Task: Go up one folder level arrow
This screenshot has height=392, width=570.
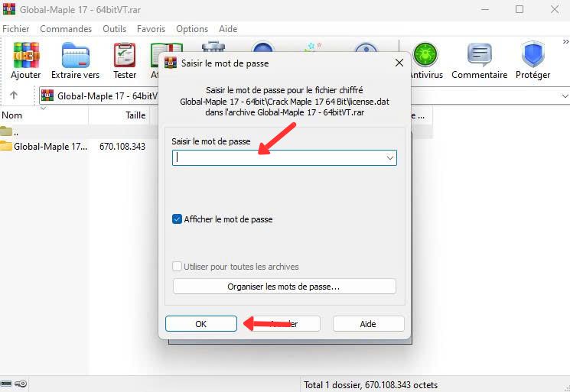Action: [14, 96]
